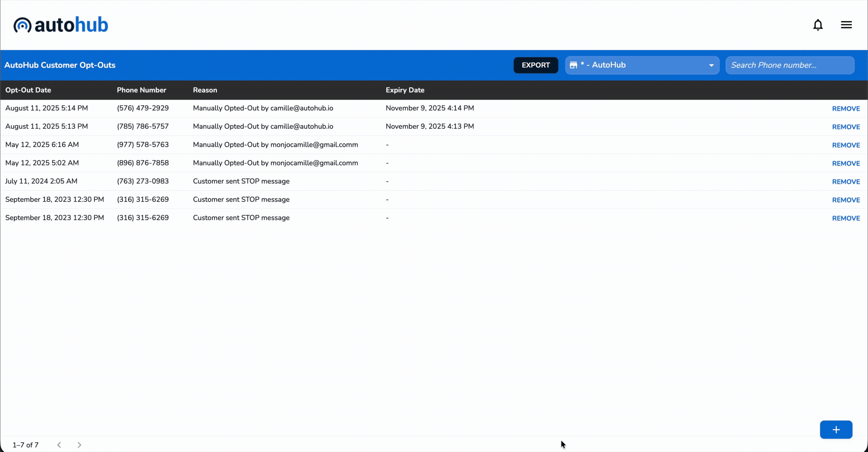
Task: Click the blue plus add button
Action: pos(836,429)
